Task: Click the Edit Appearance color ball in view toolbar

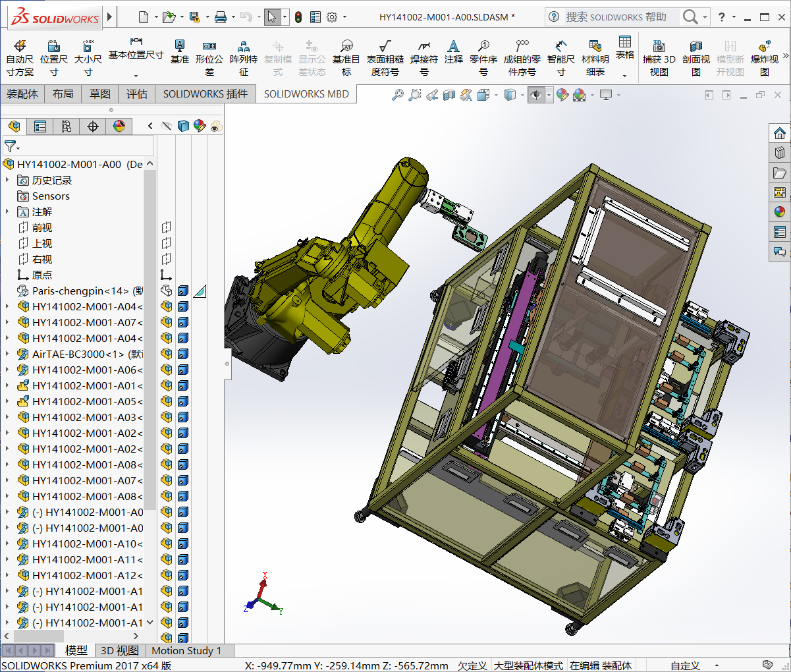Action: click(x=562, y=96)
